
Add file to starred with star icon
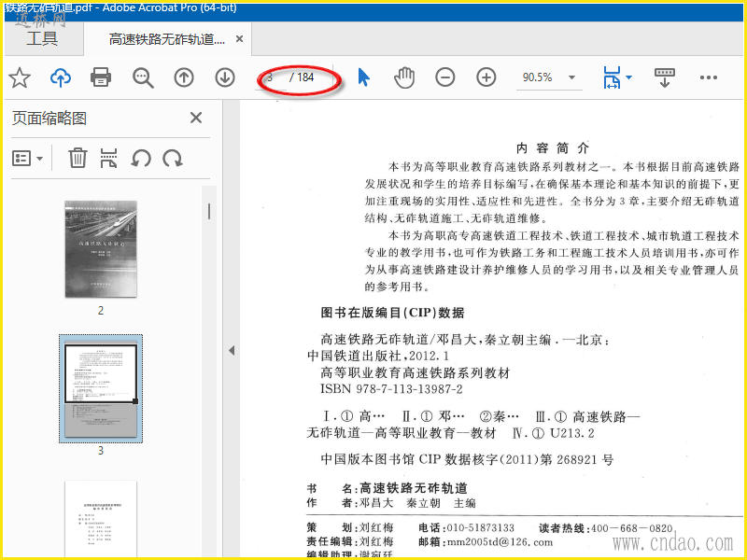[x=20, y=77]
